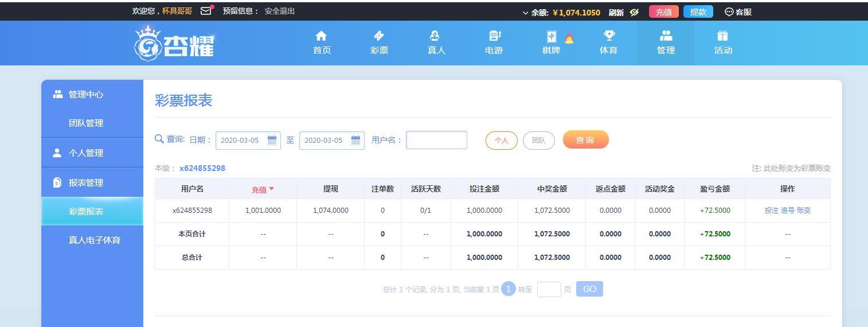The height and width of the screenshot is (327, 868).
Task: Open 团队管理 in sidebar
Action: (86, 123)
